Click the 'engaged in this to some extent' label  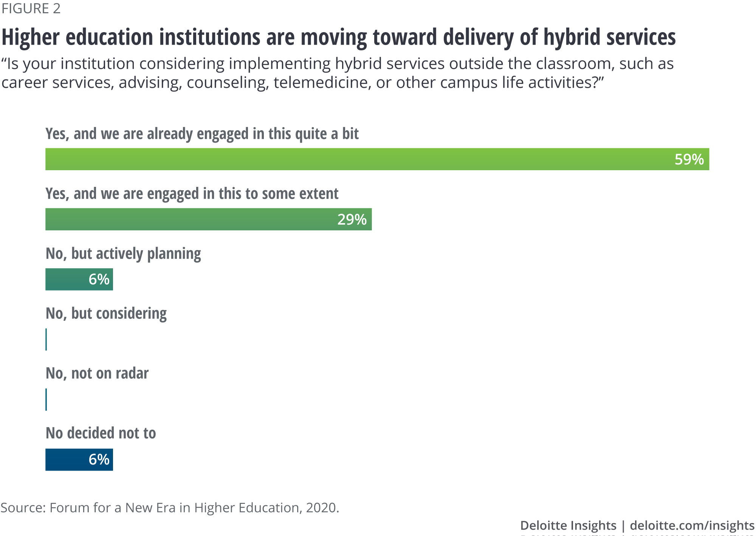click(192, 194)
